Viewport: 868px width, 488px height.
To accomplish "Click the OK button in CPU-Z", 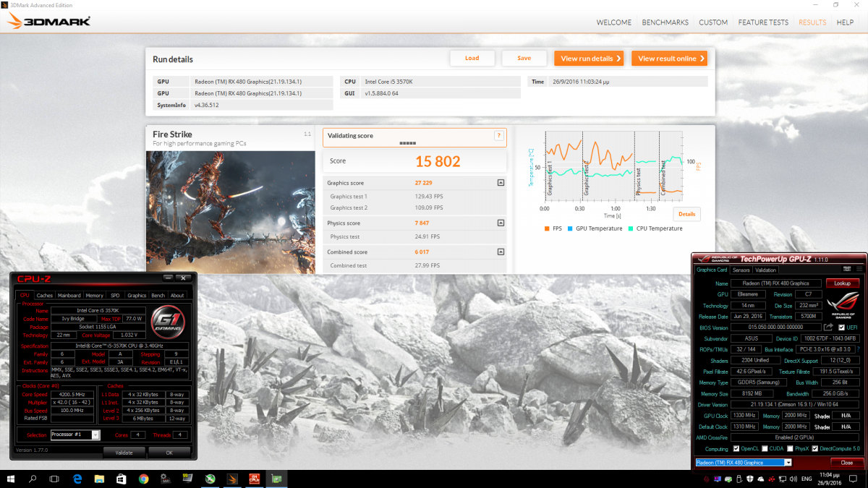I will tap(169, 453).
